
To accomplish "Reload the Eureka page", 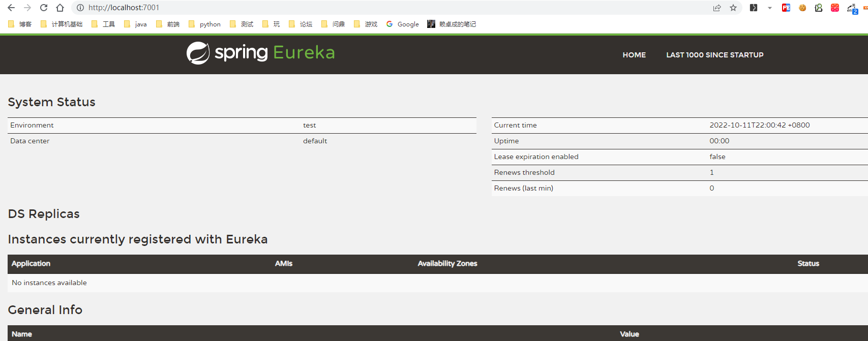I will (x=44, y=8).
